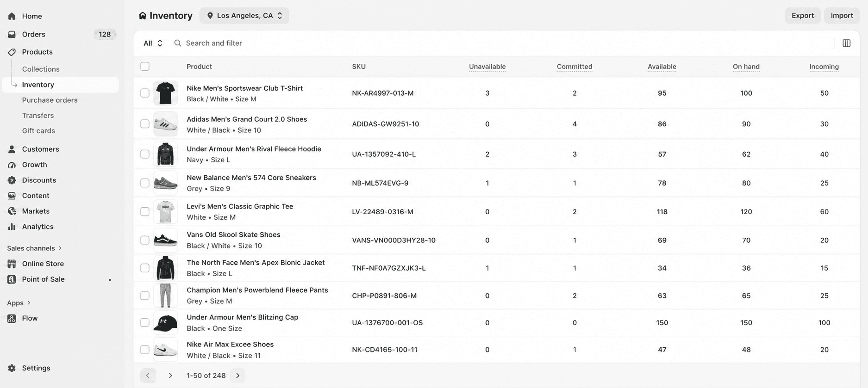Click the pin dot beside Point of Sale
Viewport: 868px width, 388px height.
click(110, 280)
